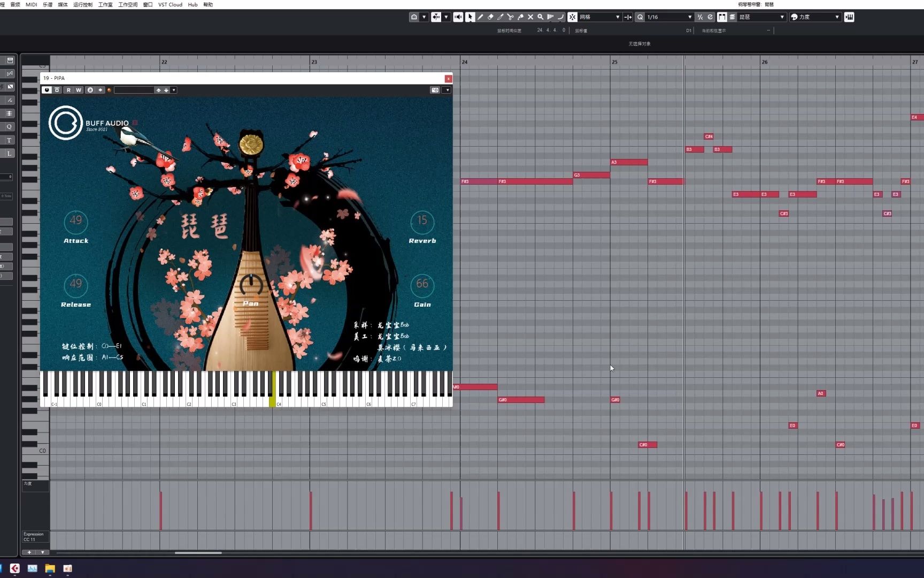Adjust the Pan knob

pos(251,285)
